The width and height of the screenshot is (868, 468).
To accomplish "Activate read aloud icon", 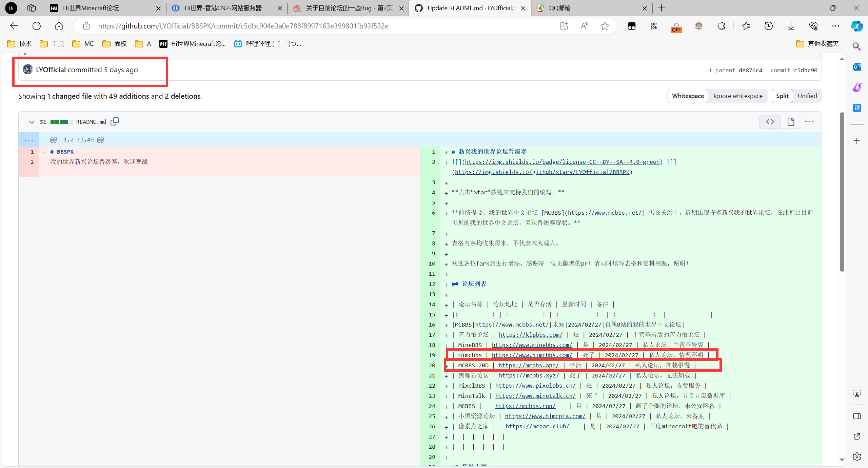I will point(584,26).
